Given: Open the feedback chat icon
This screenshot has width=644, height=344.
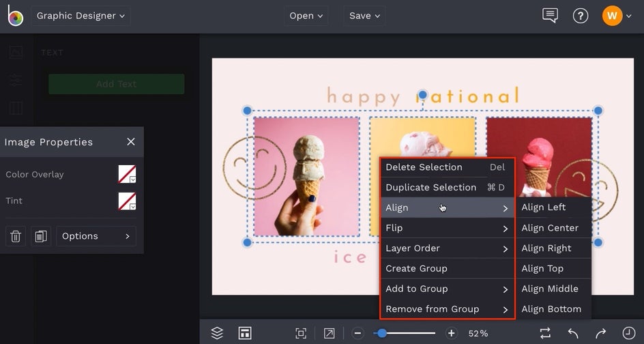Looking at the screenshot, I should point(550,16).
